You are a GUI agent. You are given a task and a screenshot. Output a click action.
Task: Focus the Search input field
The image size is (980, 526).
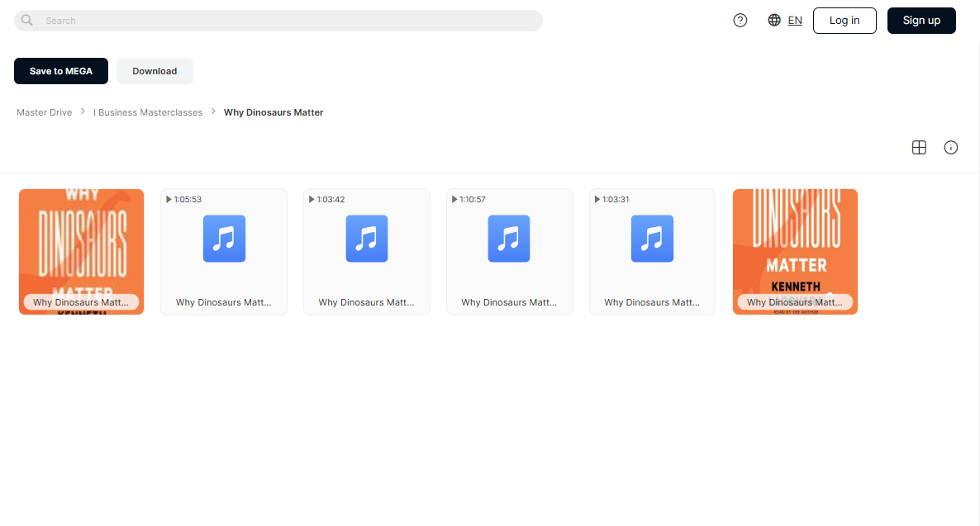coord(278,21)
